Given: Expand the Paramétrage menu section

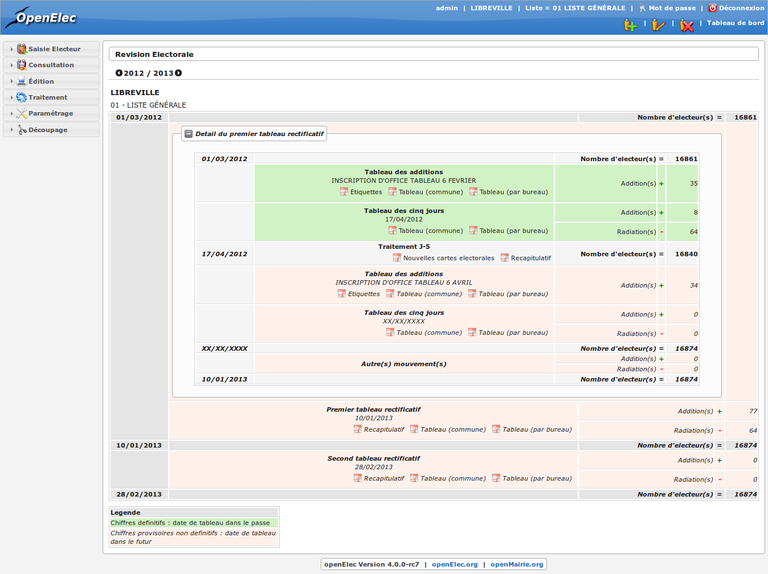Looking at the screenshot, I should pyautogui.click(x=50, y=113).
